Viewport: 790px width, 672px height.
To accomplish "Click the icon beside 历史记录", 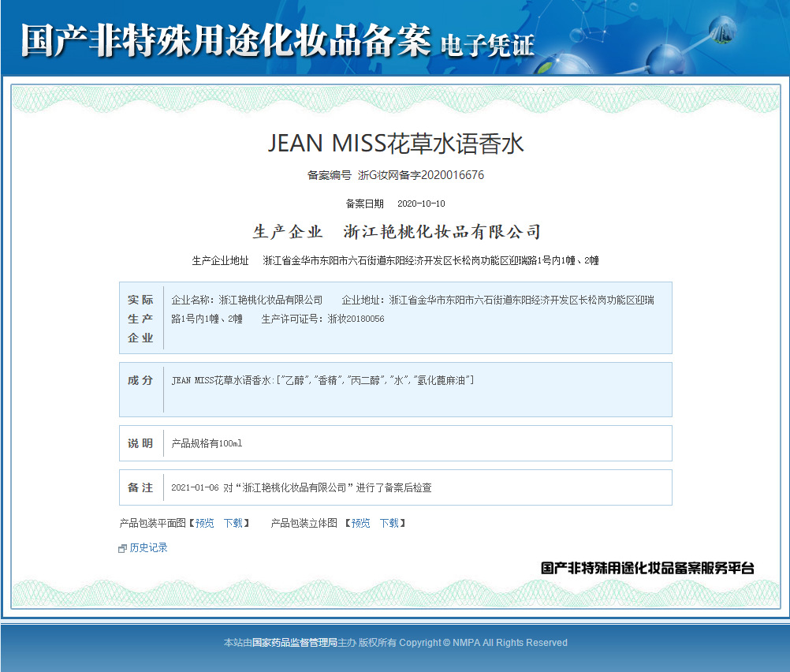I will coord(122,548).
